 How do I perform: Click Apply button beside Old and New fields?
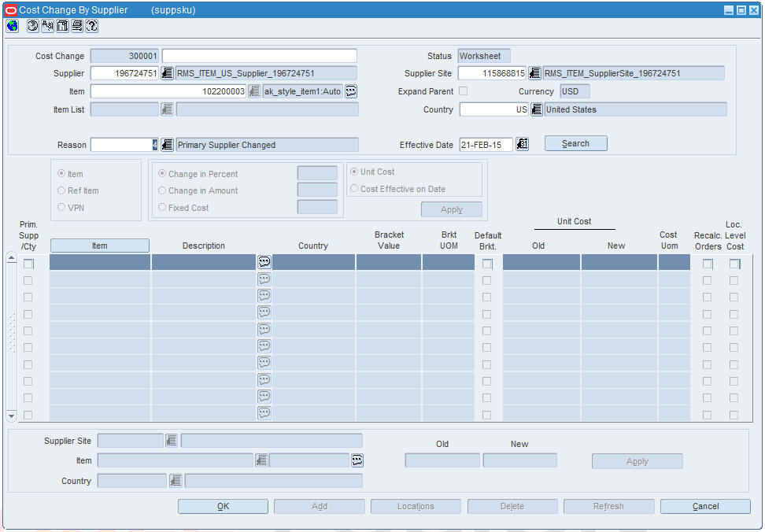[637, 461]
